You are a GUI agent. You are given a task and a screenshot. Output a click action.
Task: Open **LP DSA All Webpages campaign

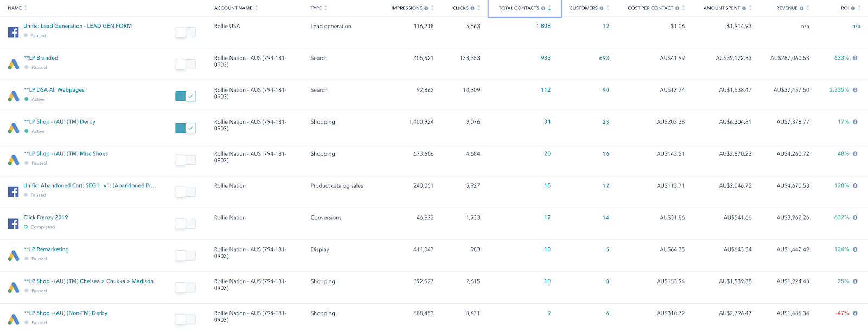tap(54, 90)
